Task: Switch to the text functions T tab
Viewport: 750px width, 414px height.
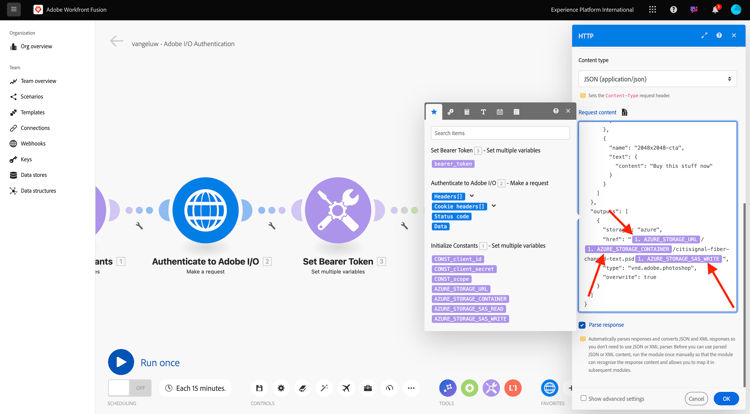Action: click(483, 112)
